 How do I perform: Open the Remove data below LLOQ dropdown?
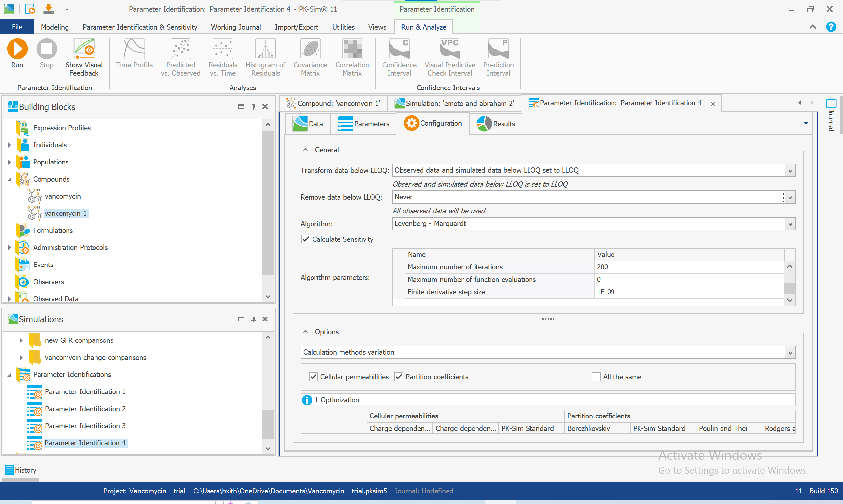[x=790, y=197]
